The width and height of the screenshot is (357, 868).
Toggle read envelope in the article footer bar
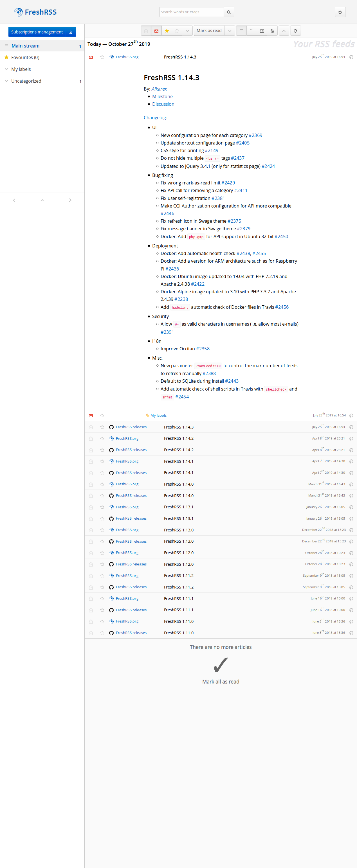click(x=91, y=416)
